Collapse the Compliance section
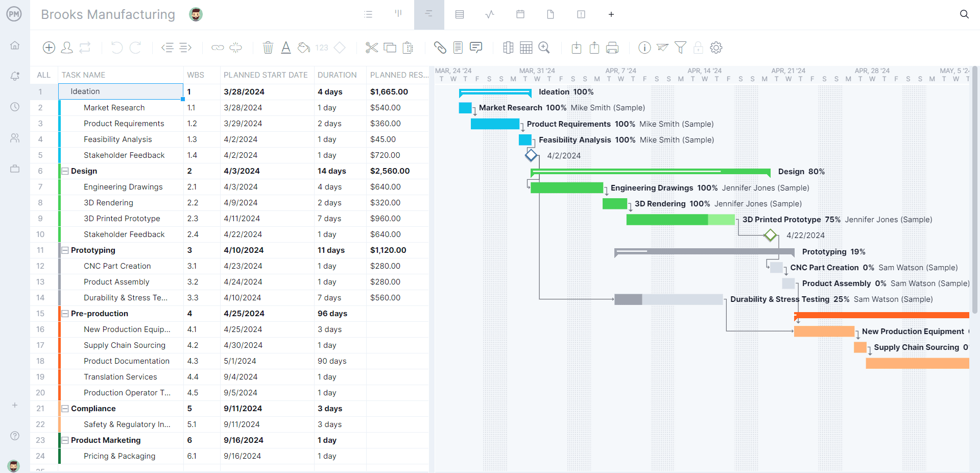 coord(65,409)
